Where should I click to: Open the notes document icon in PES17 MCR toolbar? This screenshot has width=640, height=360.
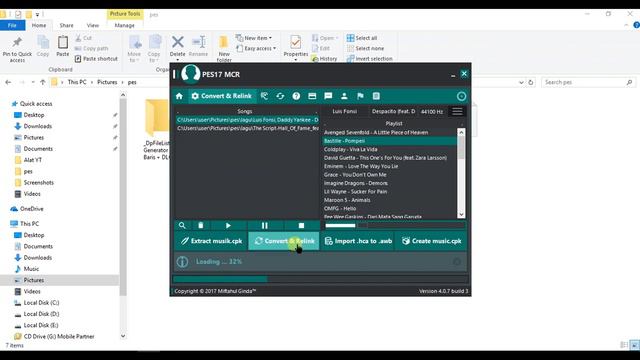(376, 96)
